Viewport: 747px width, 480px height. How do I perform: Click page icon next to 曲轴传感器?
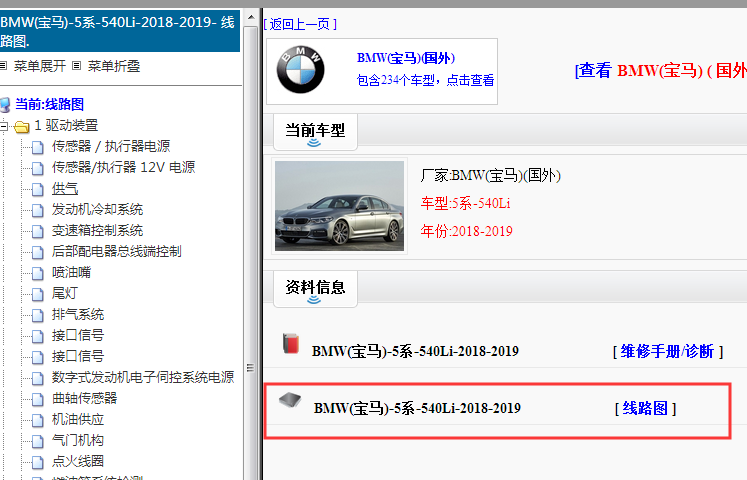(x=38, y=399)
